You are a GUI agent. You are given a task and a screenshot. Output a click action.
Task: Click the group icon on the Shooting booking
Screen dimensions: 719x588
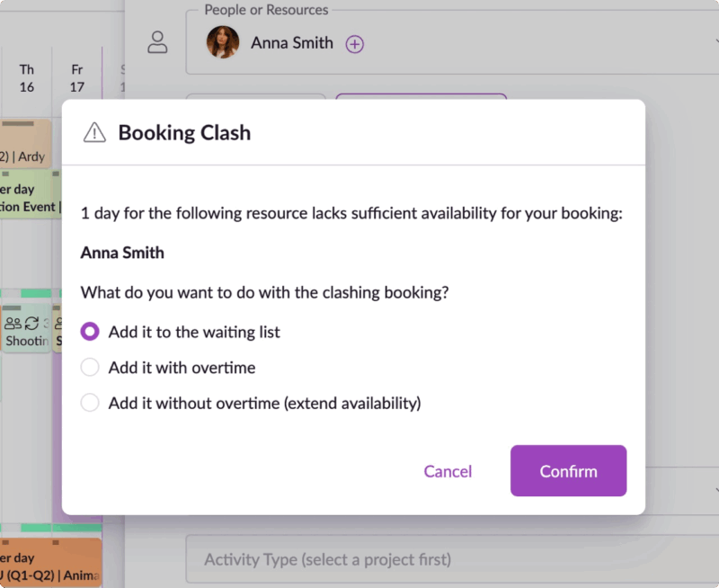pos(13,323)
